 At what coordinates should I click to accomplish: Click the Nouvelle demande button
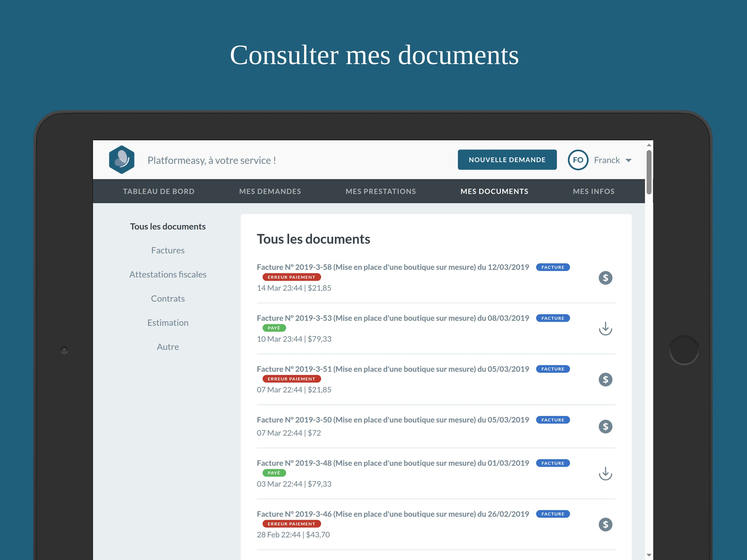pos(507,160)
